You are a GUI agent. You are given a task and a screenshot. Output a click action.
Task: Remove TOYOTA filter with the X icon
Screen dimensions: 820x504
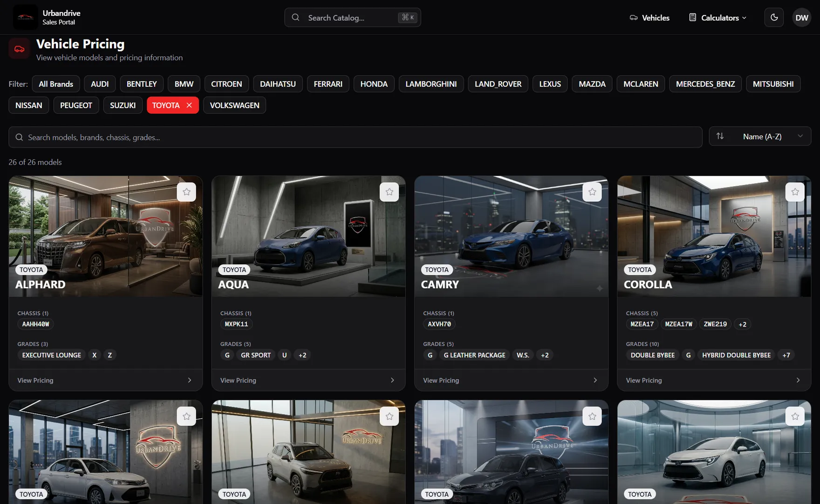(x=189, y=105)
